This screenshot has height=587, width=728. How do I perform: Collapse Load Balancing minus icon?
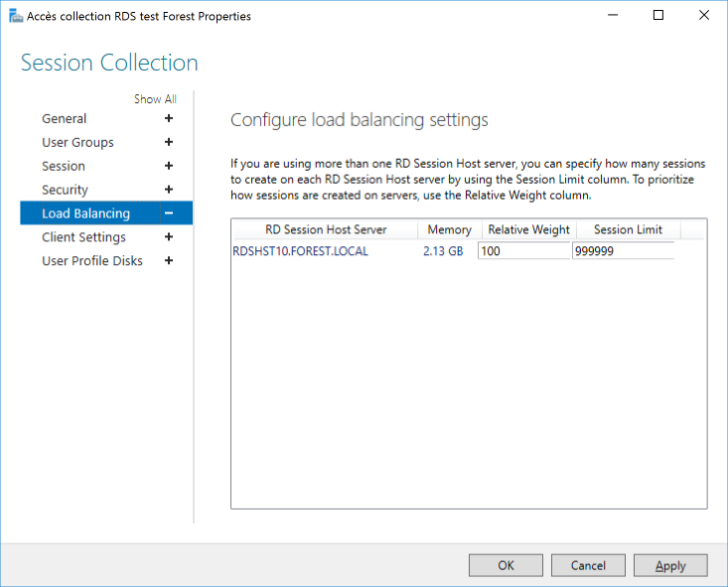[169, 214]
